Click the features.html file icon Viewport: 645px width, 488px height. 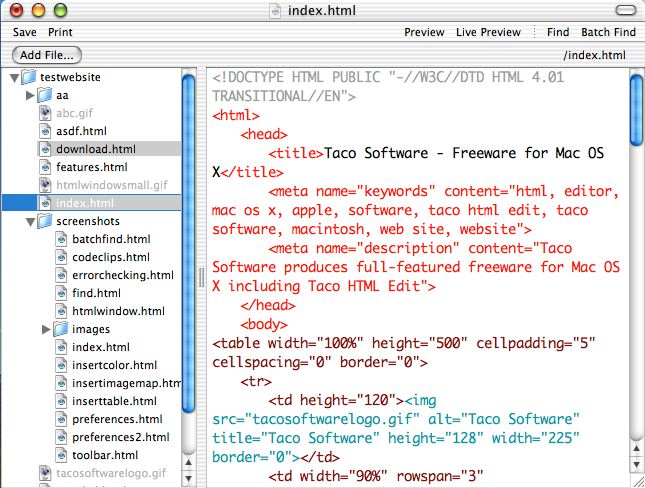point(45,167)
